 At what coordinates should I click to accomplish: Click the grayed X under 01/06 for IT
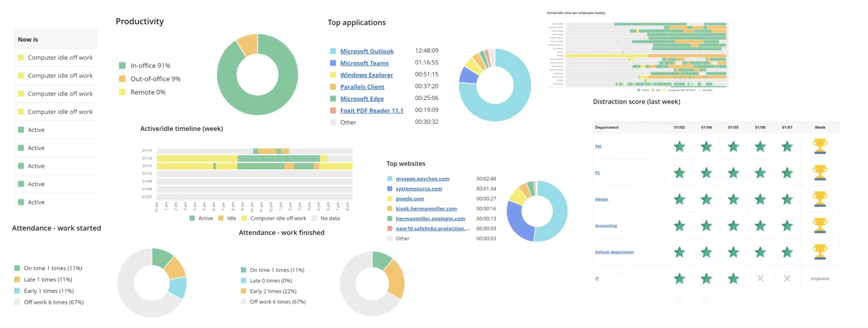tap(760, 278)
